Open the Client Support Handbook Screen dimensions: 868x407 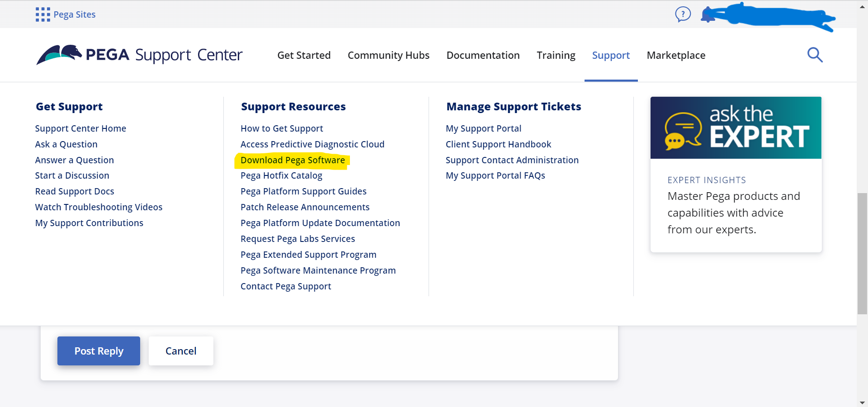498,144
